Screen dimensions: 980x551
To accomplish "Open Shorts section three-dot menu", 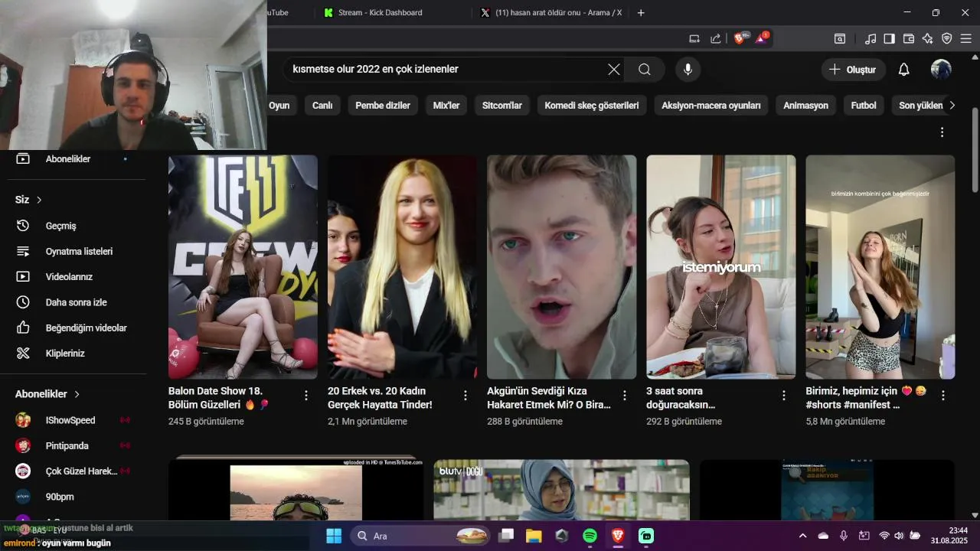I will [942, 132].
